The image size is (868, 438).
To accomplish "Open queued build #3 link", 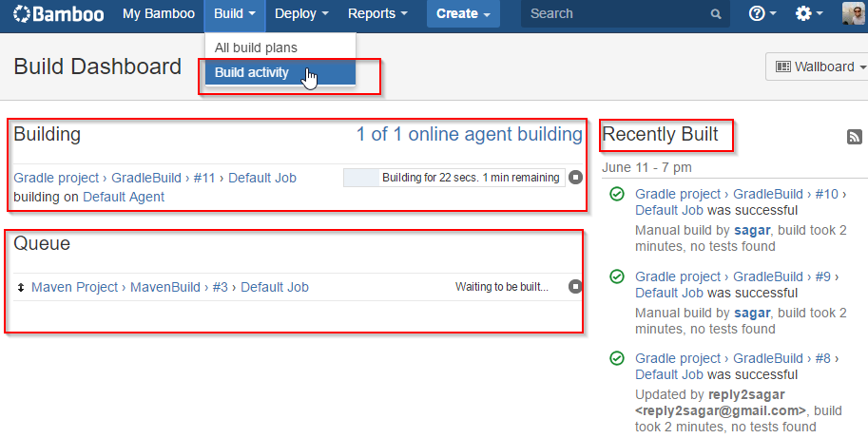I will (221, 287).
